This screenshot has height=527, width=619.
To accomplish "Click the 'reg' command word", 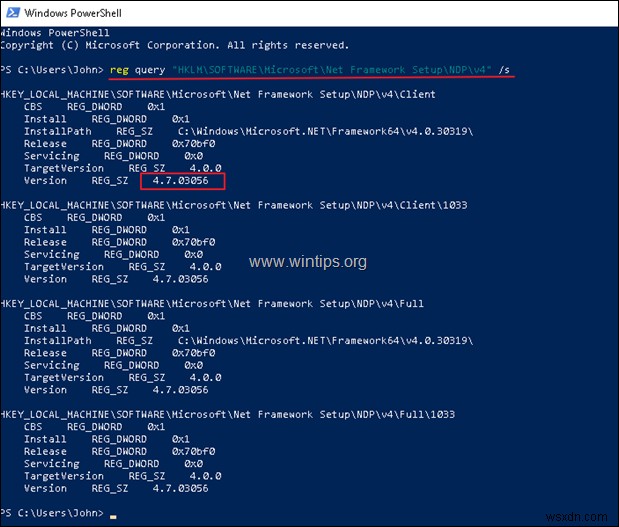I will (119, 70).
